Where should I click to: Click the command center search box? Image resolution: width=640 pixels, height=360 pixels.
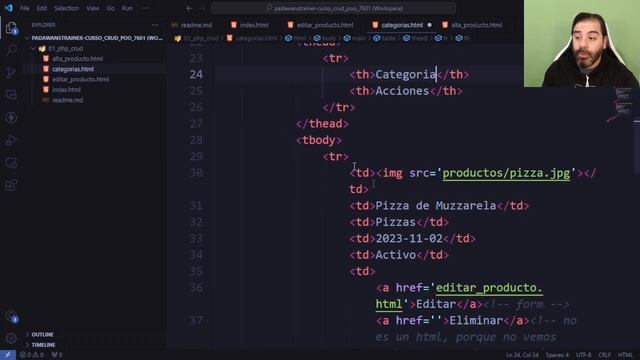333,8
